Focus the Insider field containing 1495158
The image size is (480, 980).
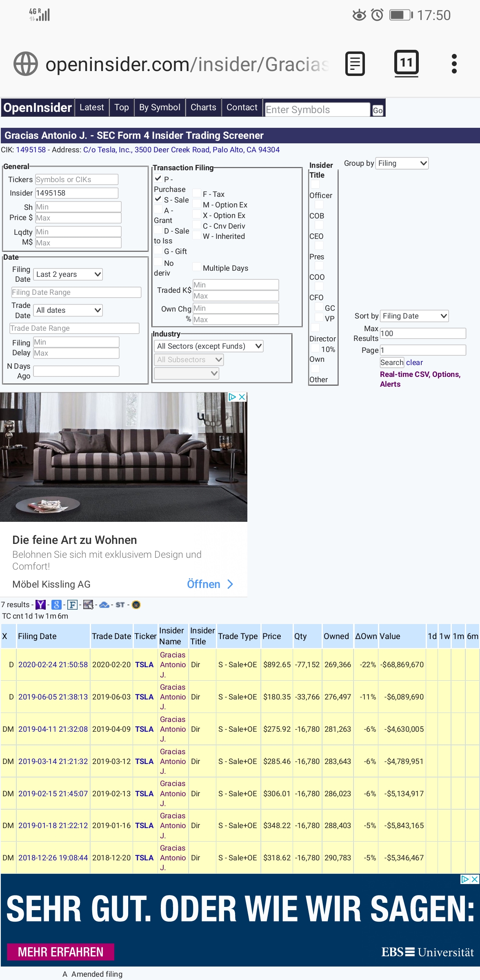(x=77, y=193)
